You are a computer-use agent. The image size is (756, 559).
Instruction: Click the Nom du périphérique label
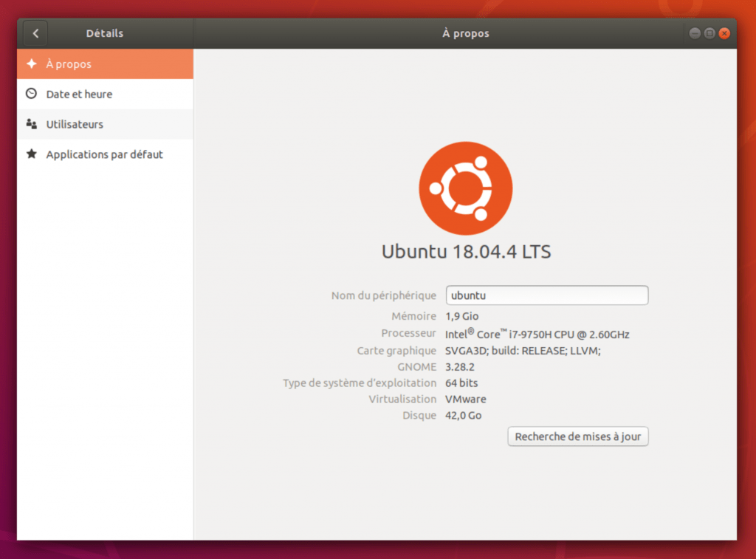[384, 295]
